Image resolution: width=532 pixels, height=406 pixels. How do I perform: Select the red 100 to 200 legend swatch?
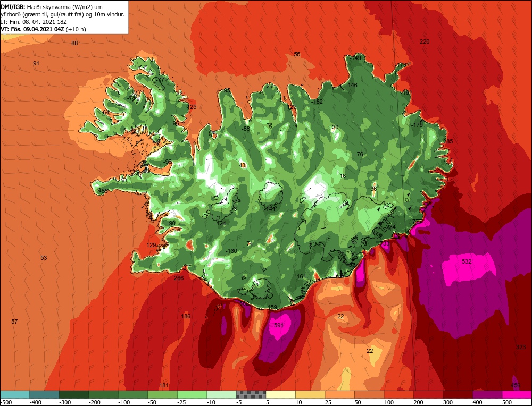398,394
